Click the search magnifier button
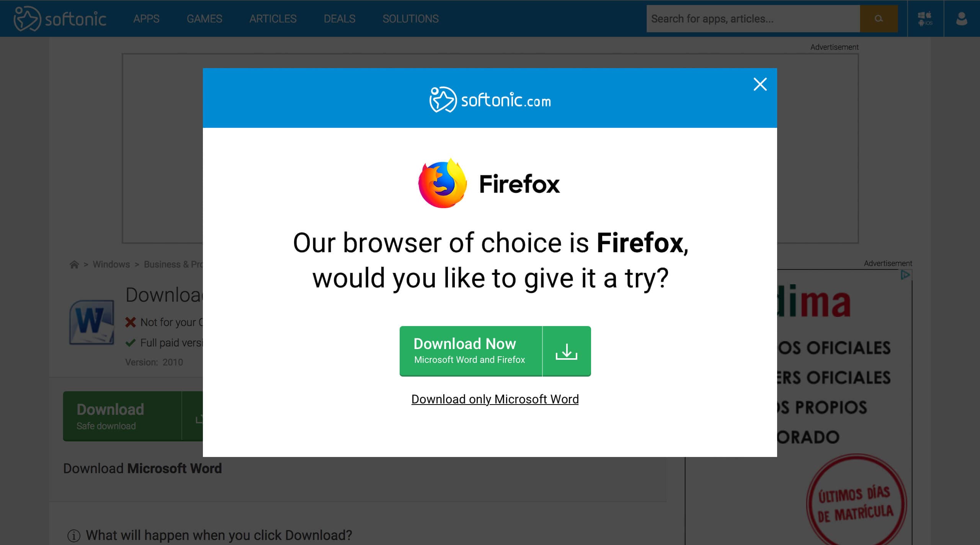The image size is (980, 545). pyautogui.click(x=879, y=18)
